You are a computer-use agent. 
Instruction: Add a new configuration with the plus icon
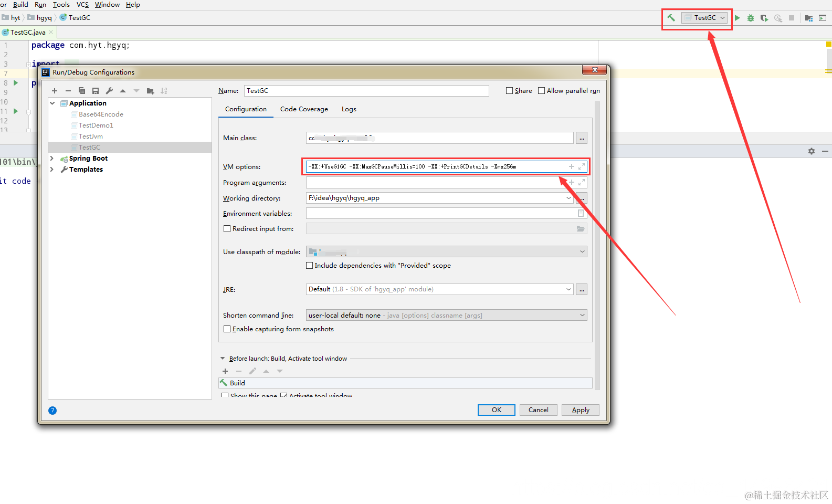pos(55,91)
